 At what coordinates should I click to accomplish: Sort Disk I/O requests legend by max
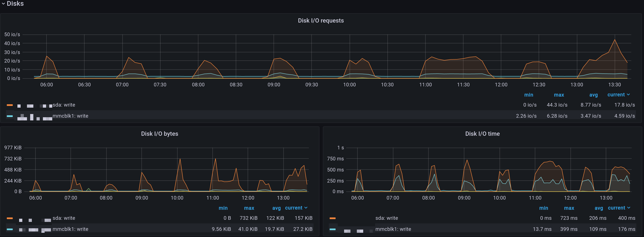559,95
